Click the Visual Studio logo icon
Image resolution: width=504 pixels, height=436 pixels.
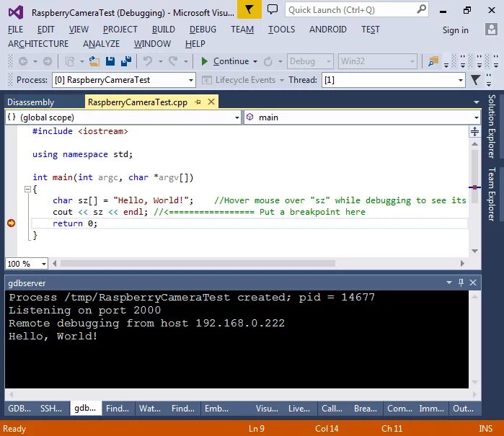pos(16,12)
